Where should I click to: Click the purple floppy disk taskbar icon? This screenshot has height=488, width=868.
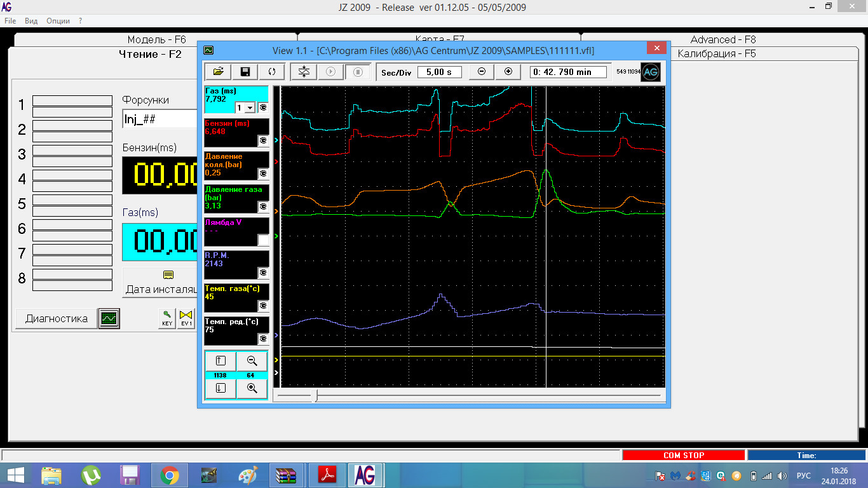point(130,475)
